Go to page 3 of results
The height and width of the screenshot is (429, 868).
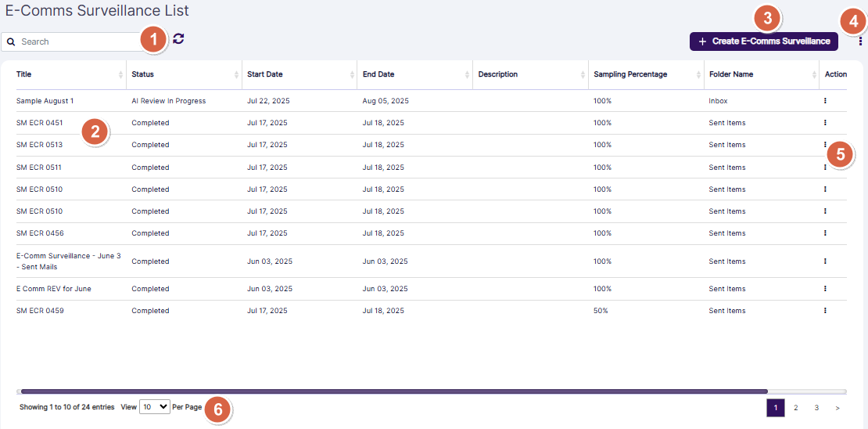816,408
